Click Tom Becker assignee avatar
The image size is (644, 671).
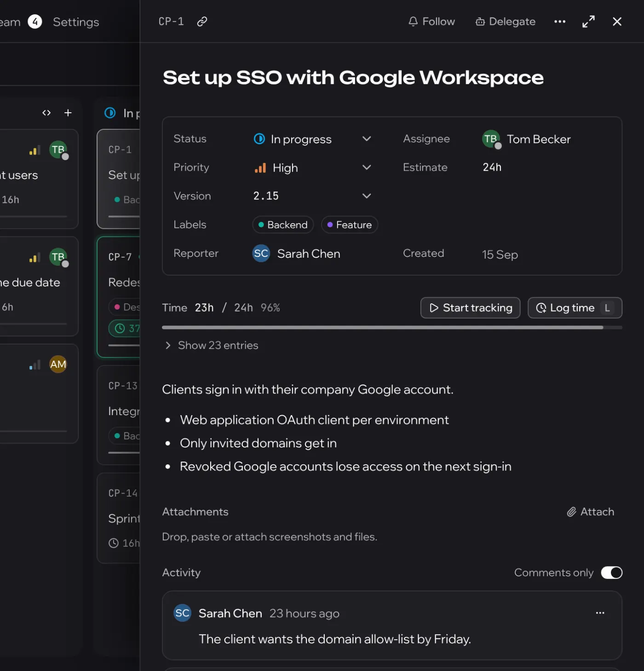(491, 139)
